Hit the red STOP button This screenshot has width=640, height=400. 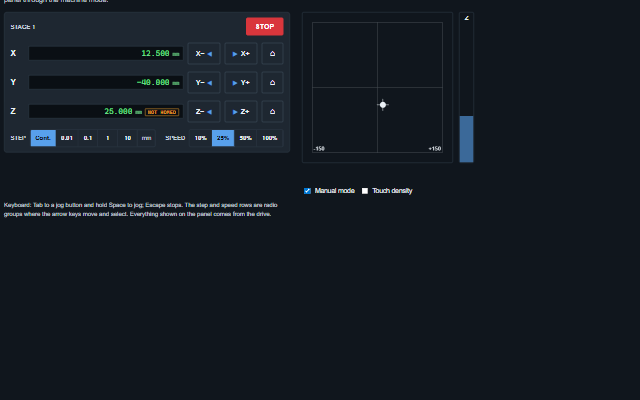(x=264, y=27)
